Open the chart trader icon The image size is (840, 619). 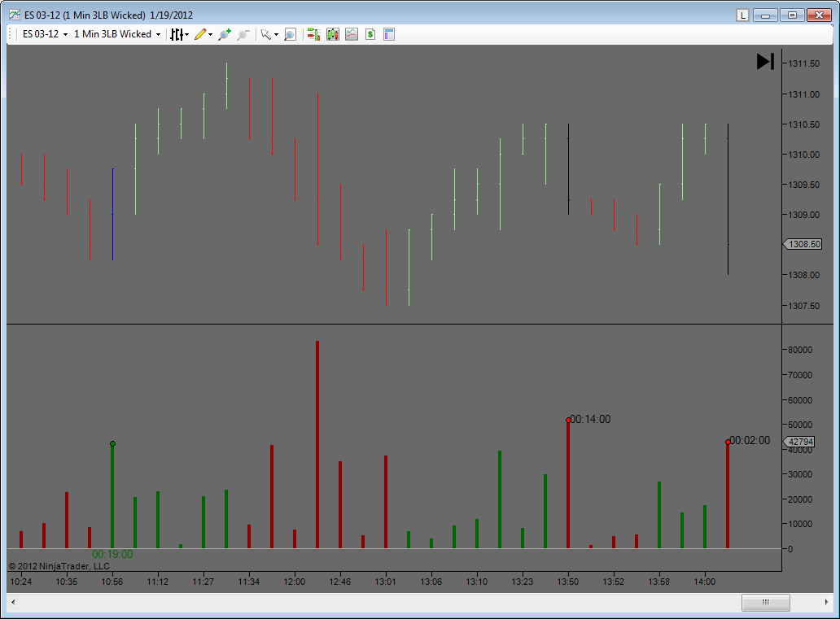coord(314,35)
